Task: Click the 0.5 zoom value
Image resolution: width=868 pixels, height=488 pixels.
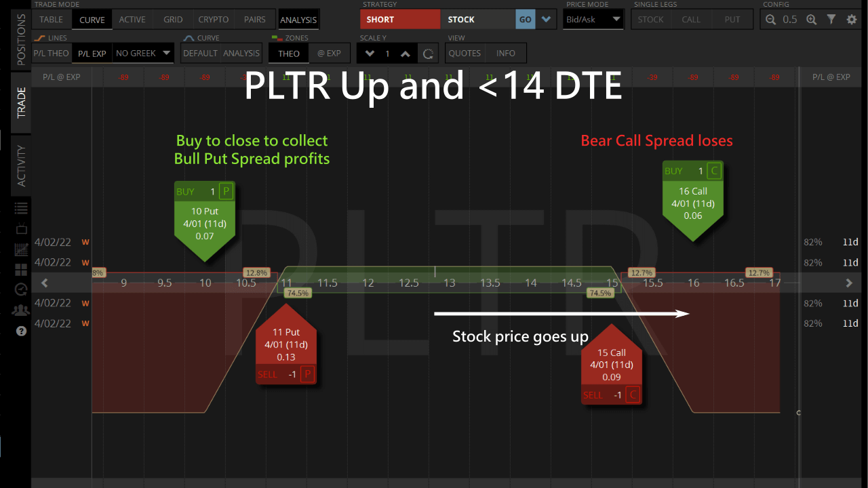Action: tap(790, 20)
